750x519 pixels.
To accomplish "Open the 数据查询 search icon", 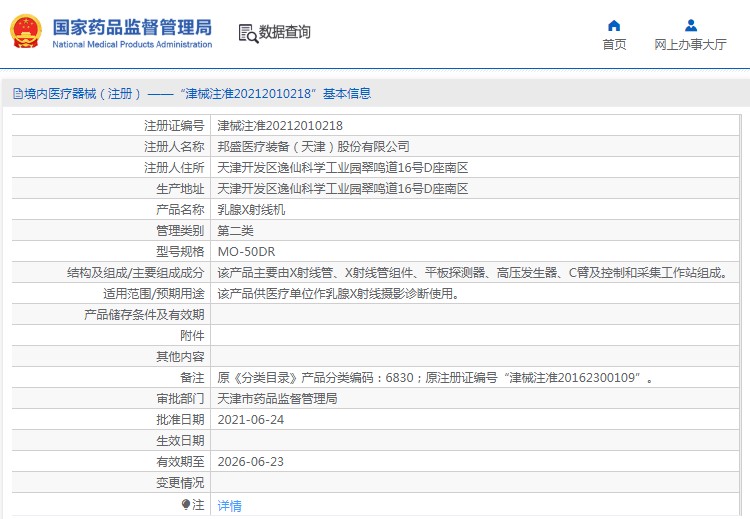I will click(x=248, y=33).
